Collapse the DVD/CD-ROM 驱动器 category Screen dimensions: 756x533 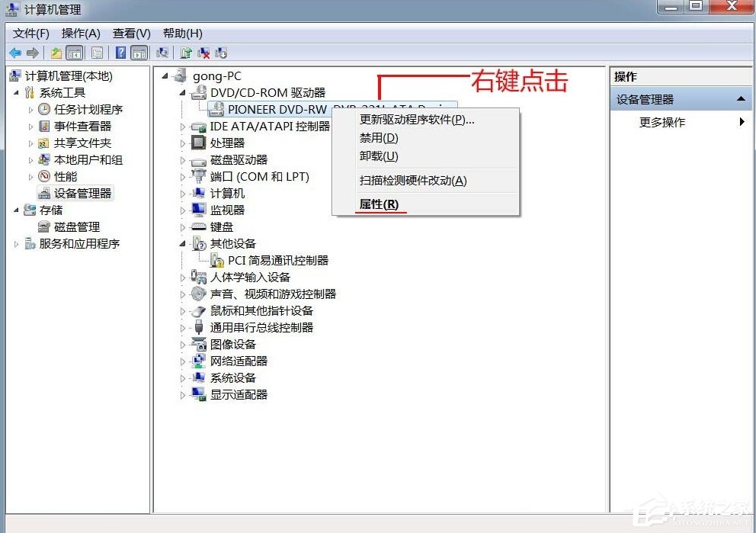(181, 92)
